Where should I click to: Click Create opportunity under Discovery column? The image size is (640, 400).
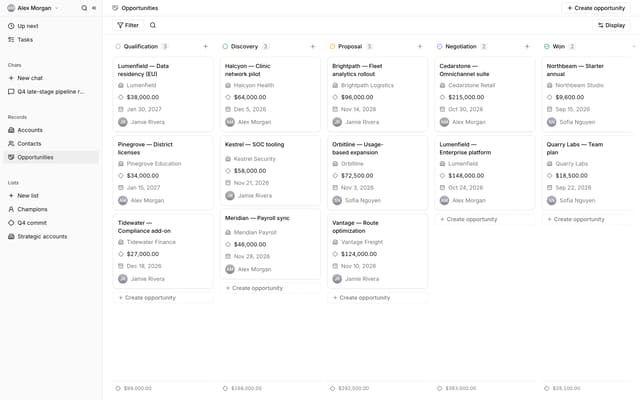click(270, 288)
